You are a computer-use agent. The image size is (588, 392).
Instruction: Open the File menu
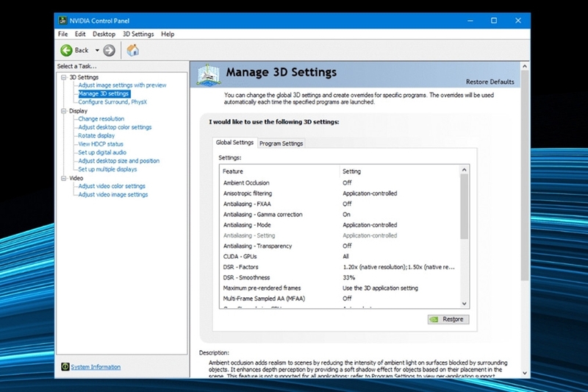click(63, 34)
